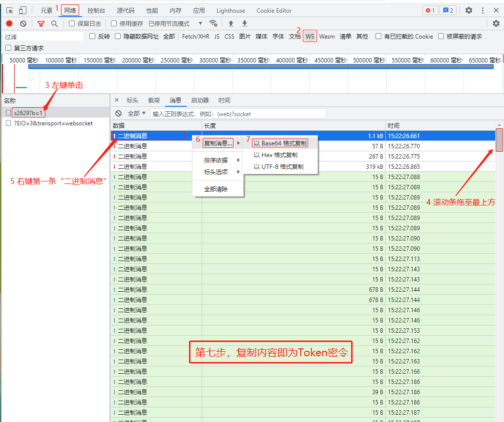Tick the 第三方请求 checkbox

(8, 48)
